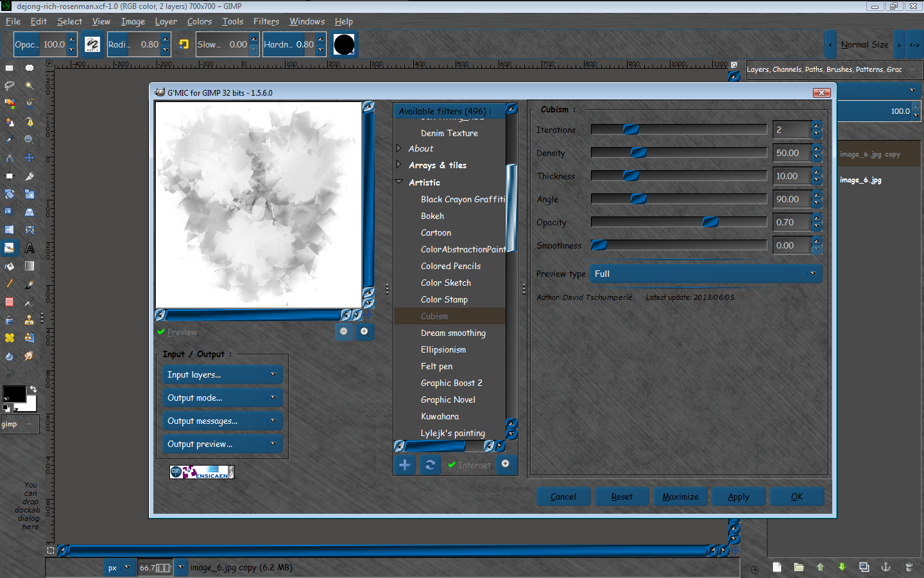
Task: Choose the Fuzzy Select wand tool
Action: pos(30,85)
